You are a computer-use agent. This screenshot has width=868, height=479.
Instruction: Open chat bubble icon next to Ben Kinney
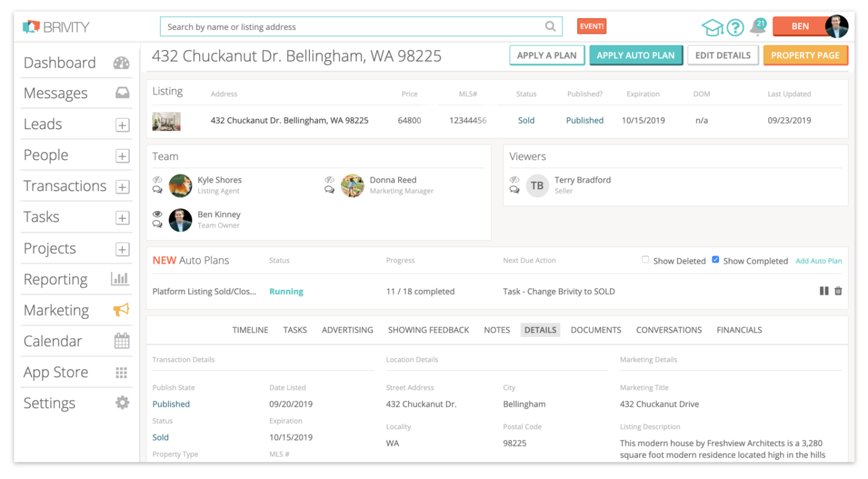point(157,225)
